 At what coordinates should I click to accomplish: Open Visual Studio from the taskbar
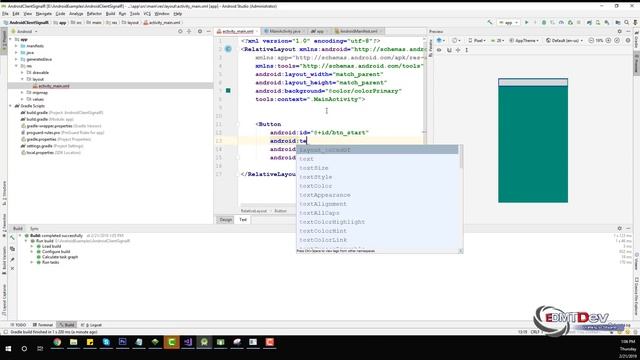coord(188,342)
